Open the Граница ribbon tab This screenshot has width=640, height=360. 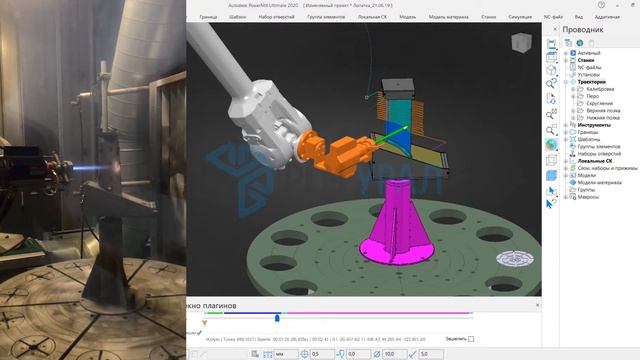pos(208,17)
